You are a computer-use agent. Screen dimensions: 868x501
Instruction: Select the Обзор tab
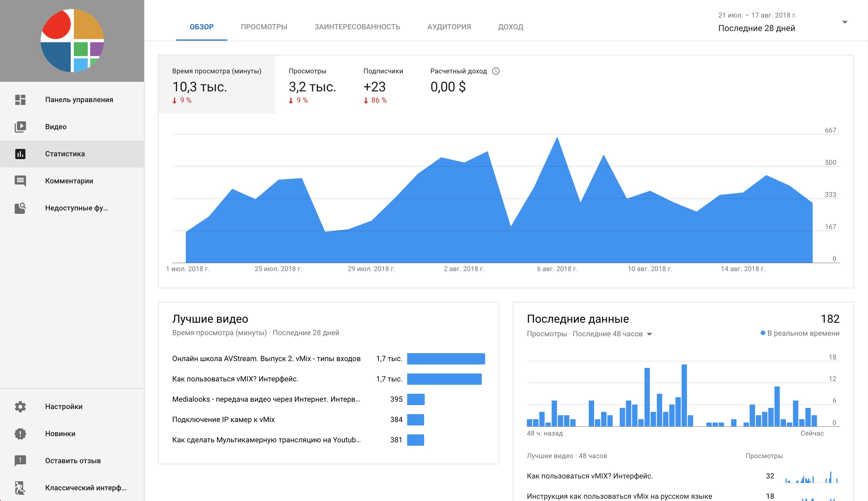202,27
